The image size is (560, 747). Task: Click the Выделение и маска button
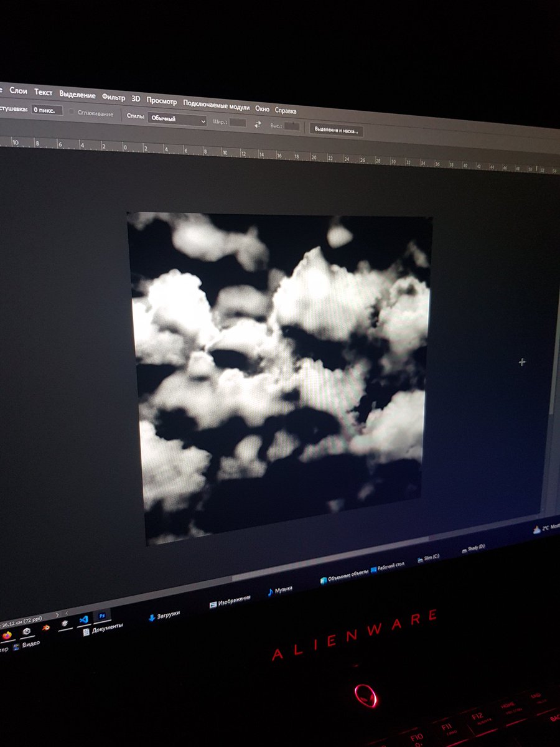pos(337,130)
